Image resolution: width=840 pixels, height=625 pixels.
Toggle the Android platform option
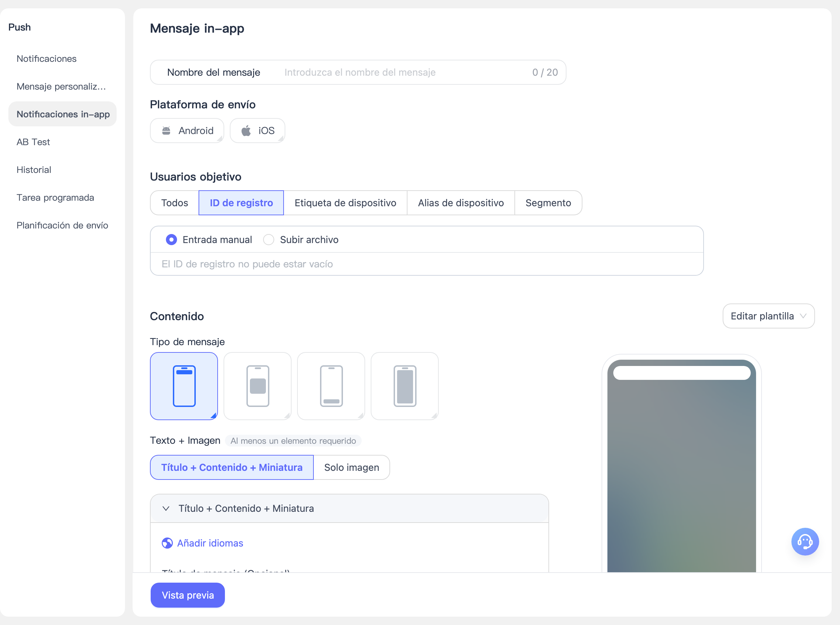click(x=187, y=131)
